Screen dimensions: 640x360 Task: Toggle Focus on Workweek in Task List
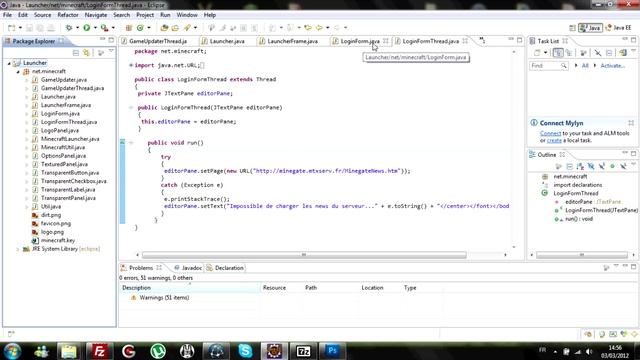point(583,53)
